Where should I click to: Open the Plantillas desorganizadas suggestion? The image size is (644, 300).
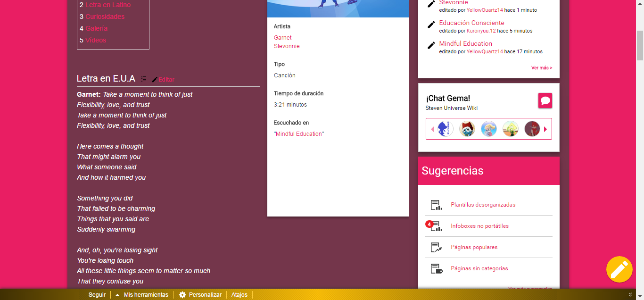[x=483, y=205]
